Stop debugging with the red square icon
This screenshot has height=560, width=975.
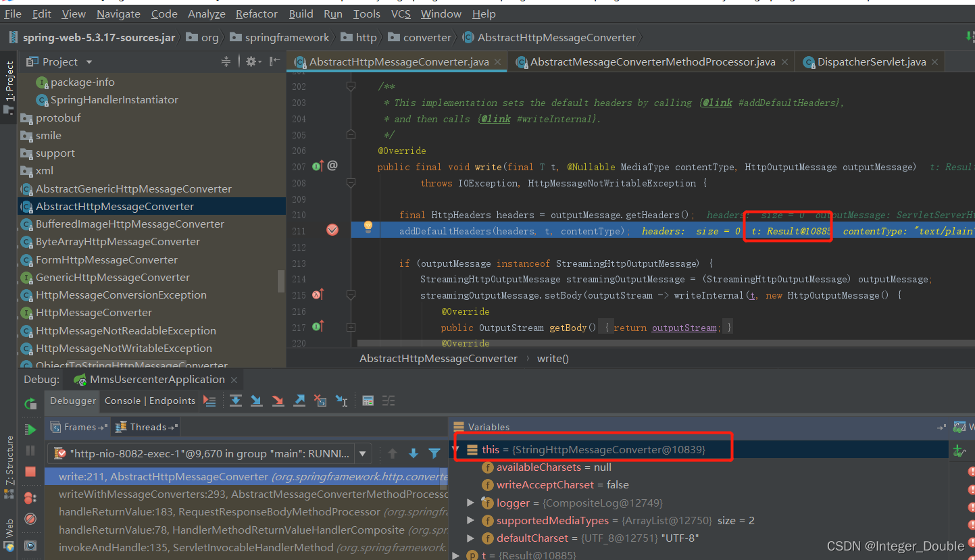click(30, 472)
